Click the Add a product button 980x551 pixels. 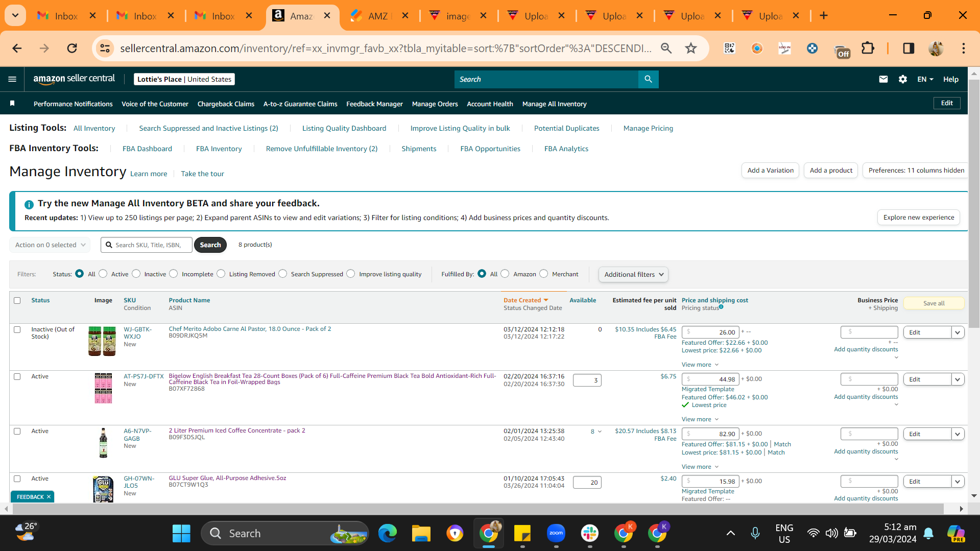click(x=831, y=171)
